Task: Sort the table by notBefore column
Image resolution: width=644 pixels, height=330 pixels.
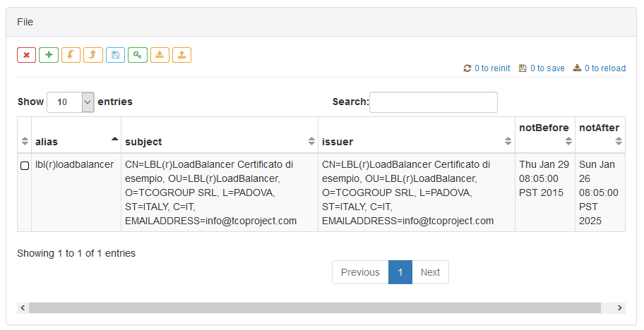Action: pyautogui.click(x=545, y=135)
